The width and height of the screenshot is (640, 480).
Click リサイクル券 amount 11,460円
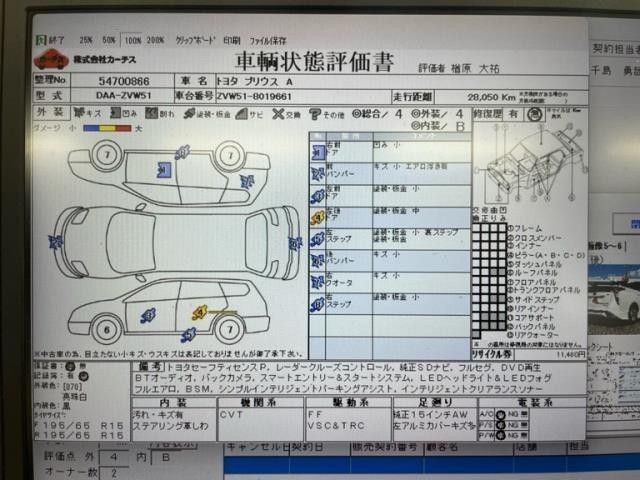[x=571, y=354]
